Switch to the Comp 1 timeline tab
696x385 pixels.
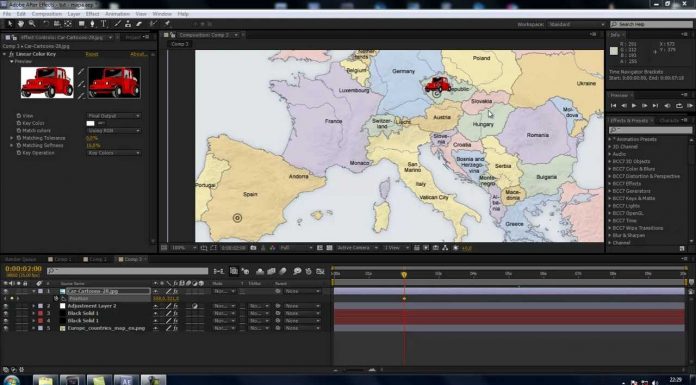click(60, 259)
